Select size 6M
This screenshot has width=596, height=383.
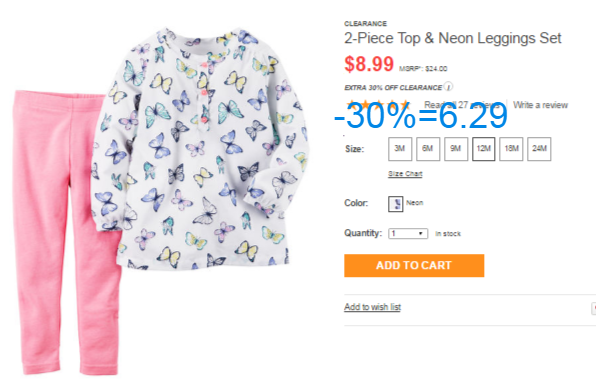click(x=428, y=149)
